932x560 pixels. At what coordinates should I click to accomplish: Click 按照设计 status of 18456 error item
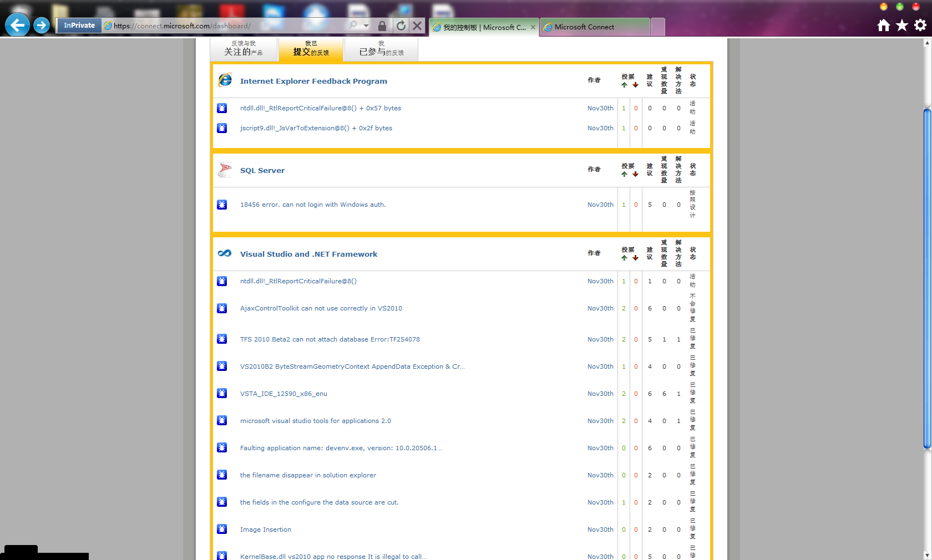(692, 204)
